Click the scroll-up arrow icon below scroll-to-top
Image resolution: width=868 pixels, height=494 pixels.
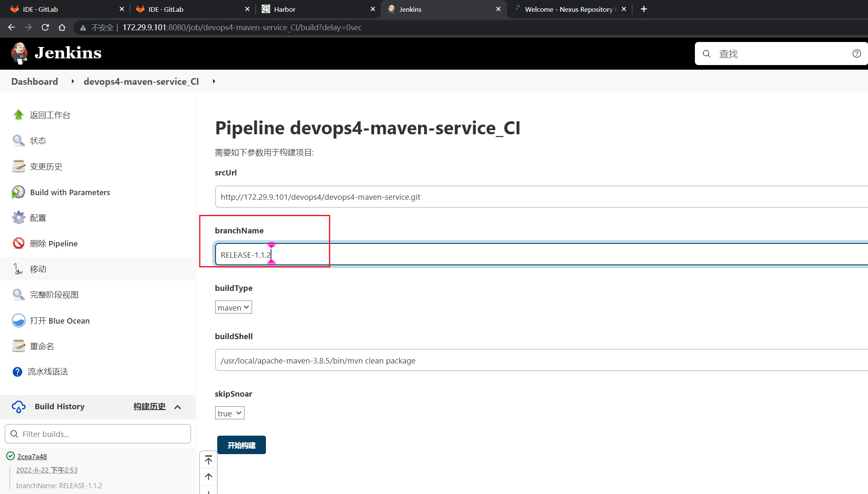208,477
